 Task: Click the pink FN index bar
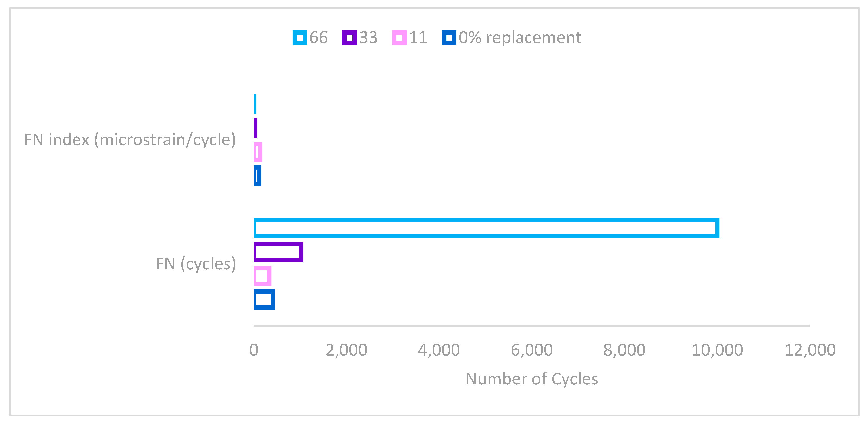tap(258, 152)
